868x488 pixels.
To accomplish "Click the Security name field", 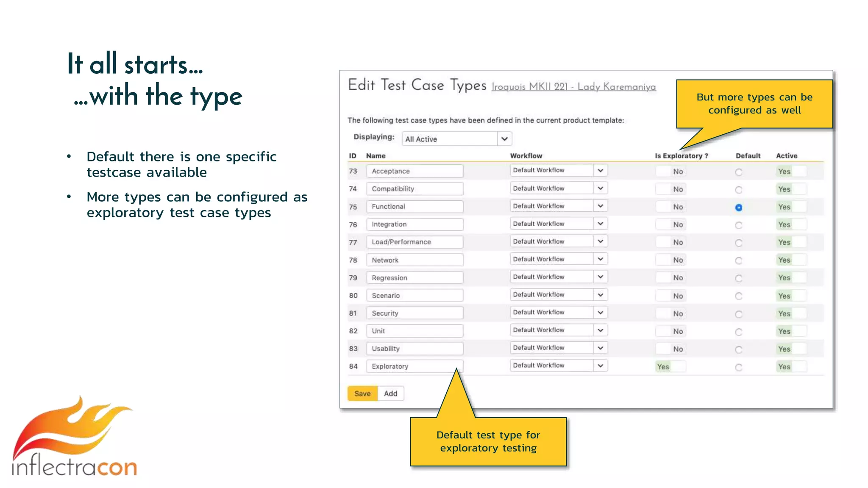I will (415, 313).
